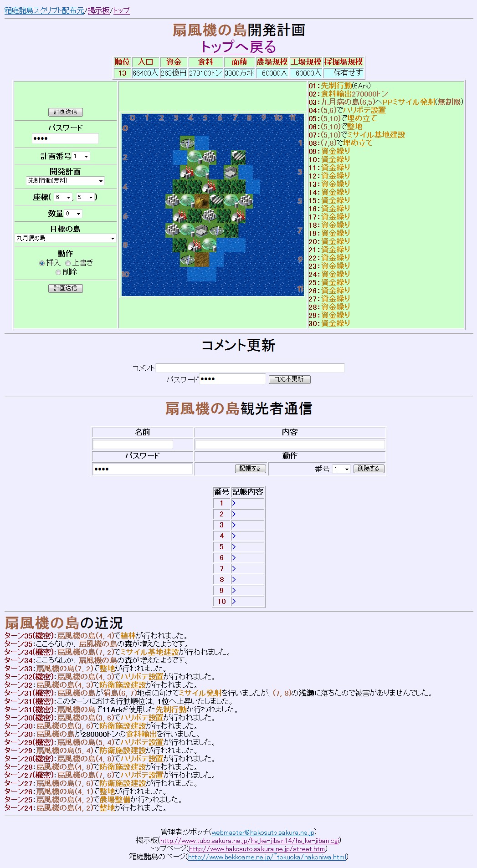
Task: Open the 掲示板 link in the header
Action: [x=98, y=10]
